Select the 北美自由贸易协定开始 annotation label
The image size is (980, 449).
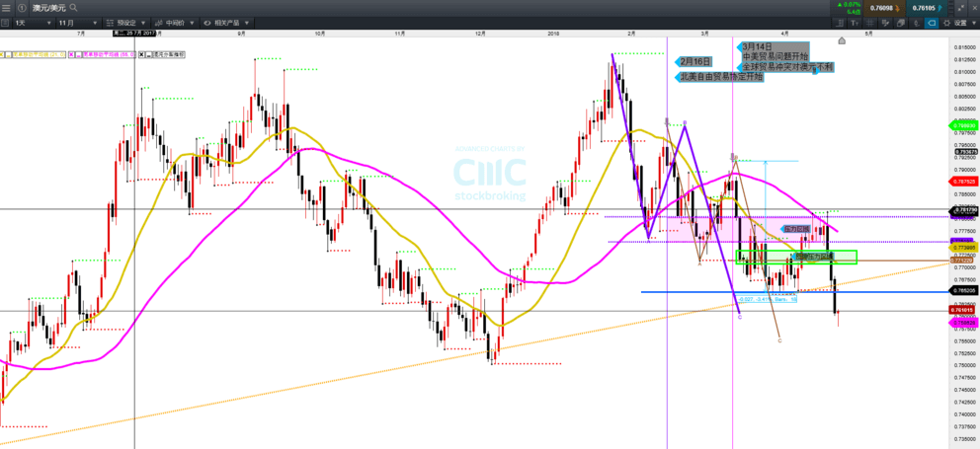pyautogui.click(x=721, y=77)
